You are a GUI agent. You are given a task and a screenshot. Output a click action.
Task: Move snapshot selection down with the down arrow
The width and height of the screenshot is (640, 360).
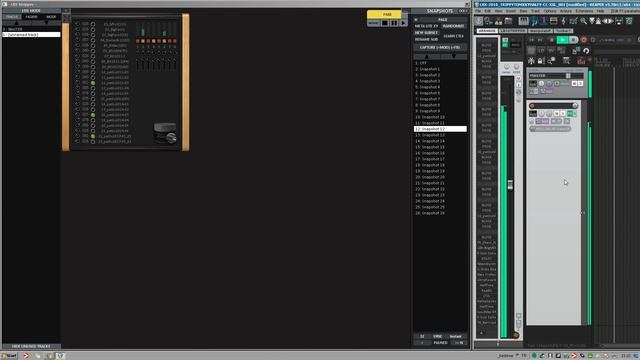pyautogui.click(x=453, y=57)
